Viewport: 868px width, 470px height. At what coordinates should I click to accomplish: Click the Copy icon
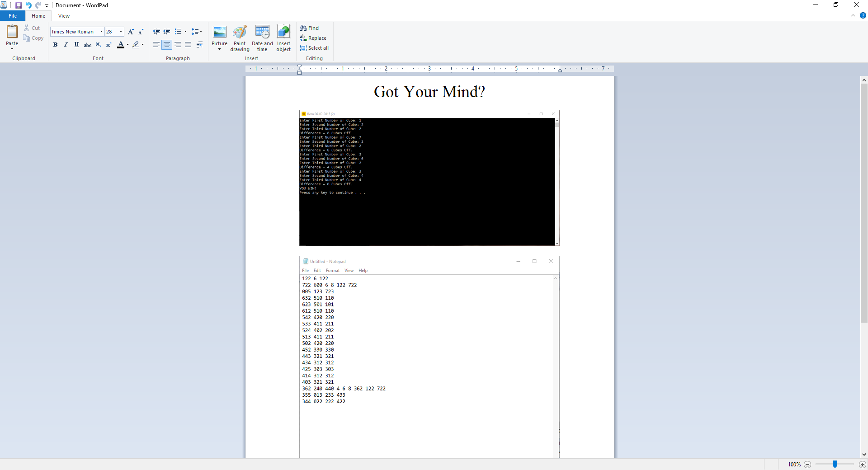click(x=27, y=38)
